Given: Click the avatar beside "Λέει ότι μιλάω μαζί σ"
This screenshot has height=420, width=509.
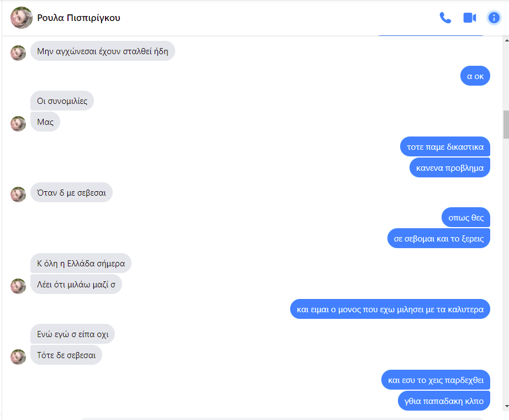Looking at the screenshot, I should [x=18, y=286].
